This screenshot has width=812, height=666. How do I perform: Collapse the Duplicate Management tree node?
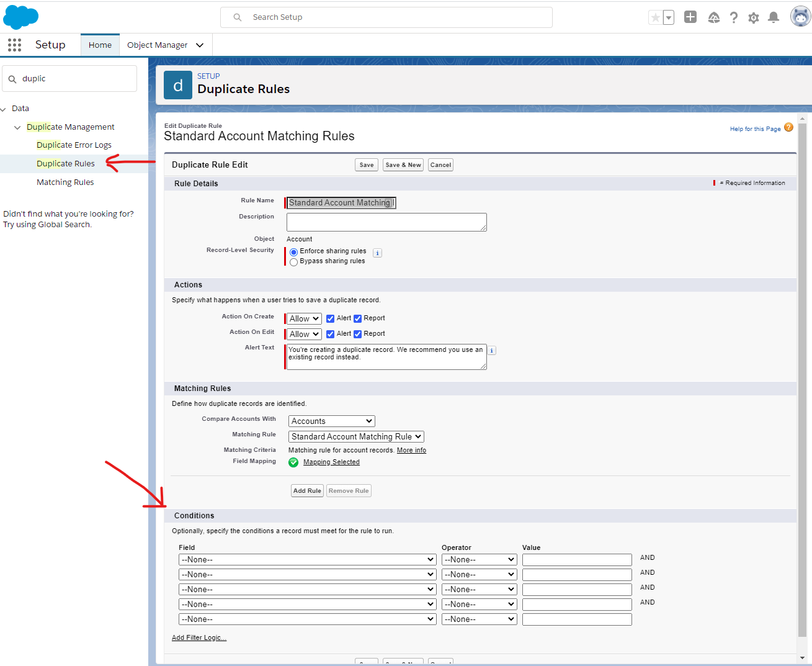pyautogui.click(x=17, y=127)
